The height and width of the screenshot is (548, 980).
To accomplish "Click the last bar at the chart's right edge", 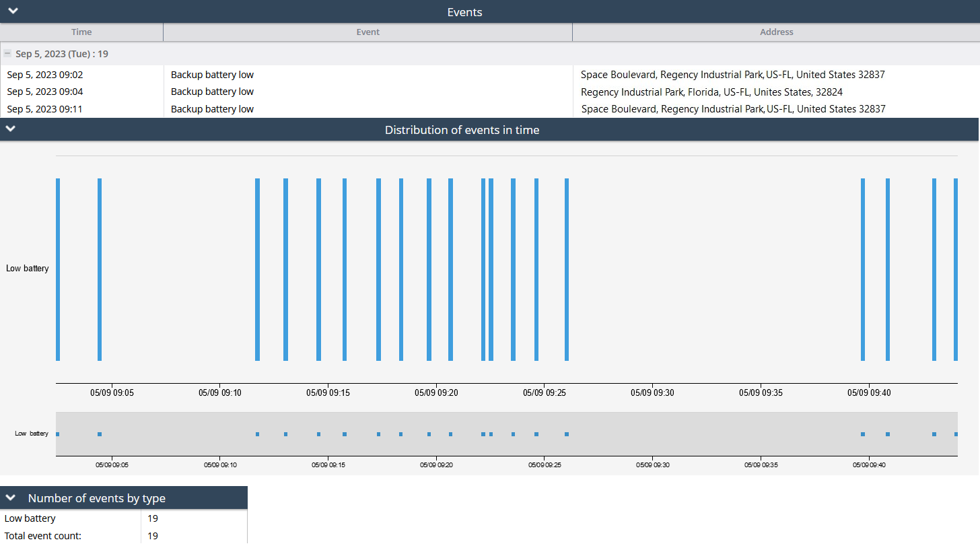I will [956, 269].
